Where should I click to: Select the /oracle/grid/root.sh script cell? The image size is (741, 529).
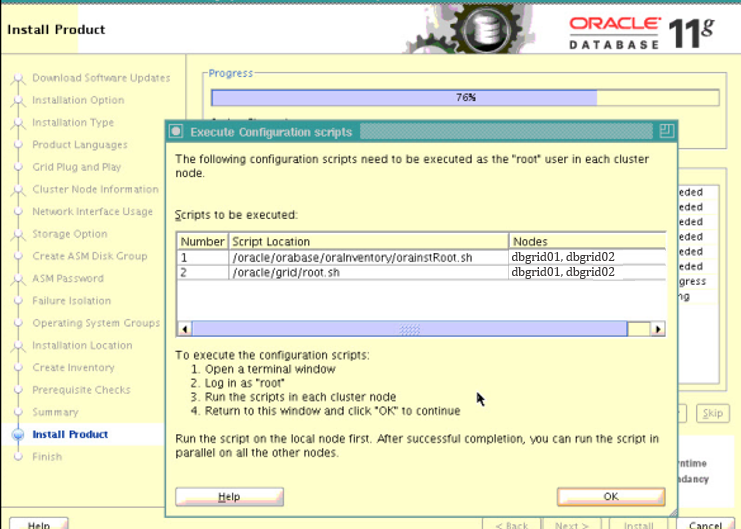tap(369, 272)
